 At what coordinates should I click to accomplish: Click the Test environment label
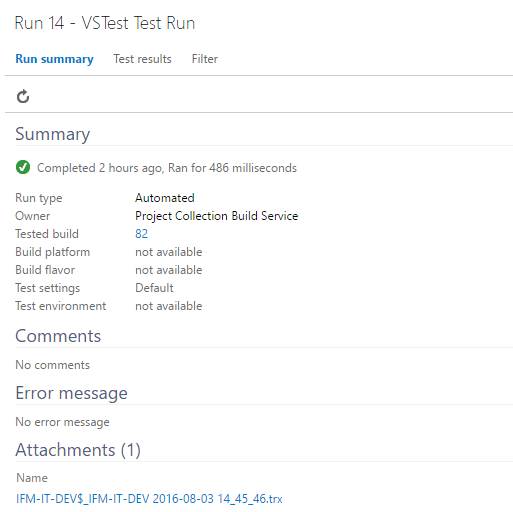[x=61, y=306]
